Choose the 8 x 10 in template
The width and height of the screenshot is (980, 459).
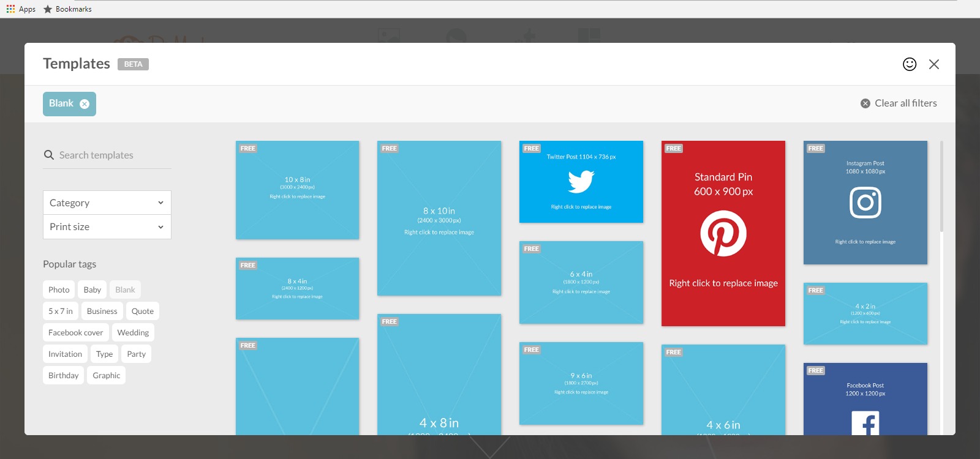click(439, 218)
